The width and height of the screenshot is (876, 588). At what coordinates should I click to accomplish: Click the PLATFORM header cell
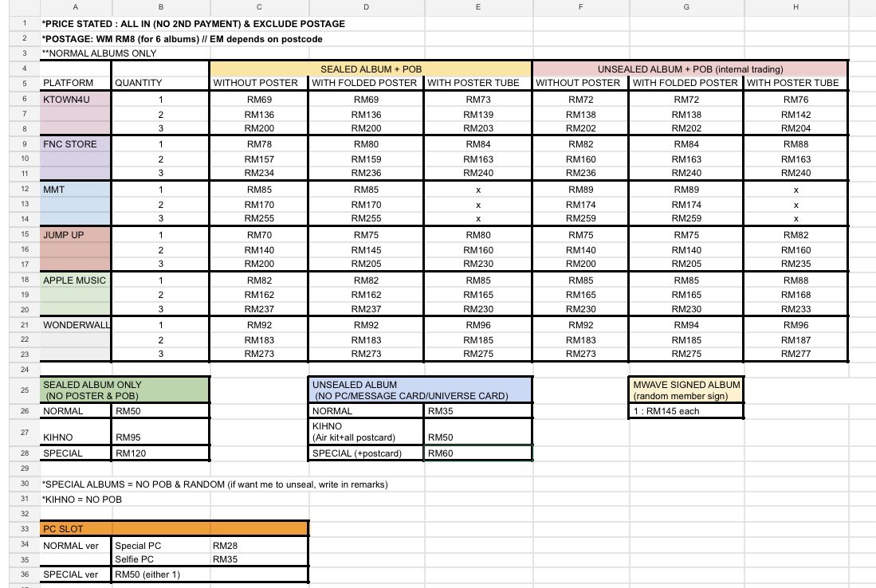pyautogui.click(x=76, y=83)
